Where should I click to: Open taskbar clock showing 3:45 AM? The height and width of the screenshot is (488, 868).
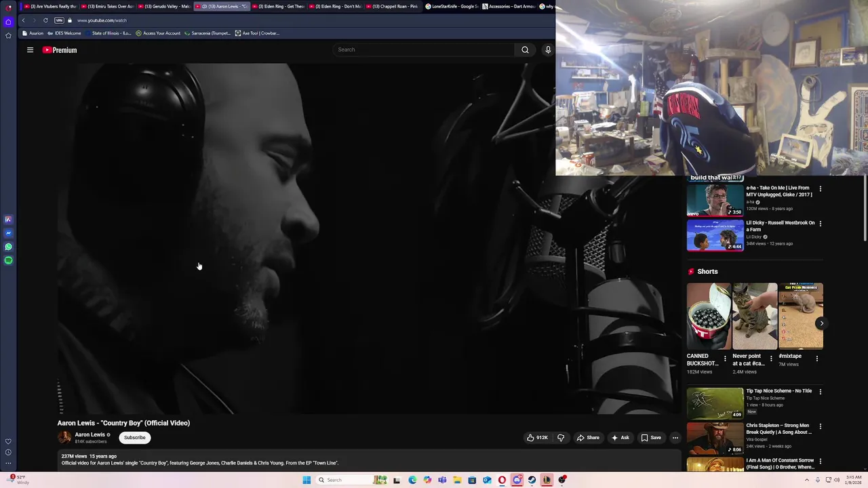(x=852, y=480)
